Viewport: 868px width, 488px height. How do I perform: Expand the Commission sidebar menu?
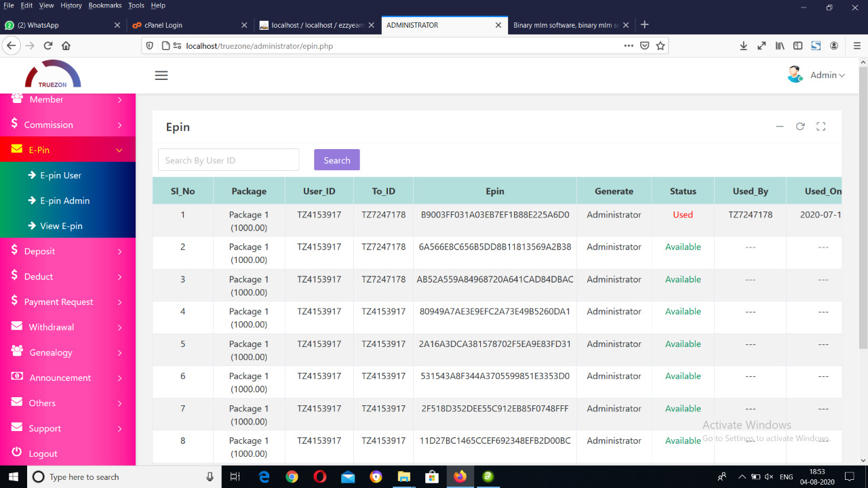point(68,125)
